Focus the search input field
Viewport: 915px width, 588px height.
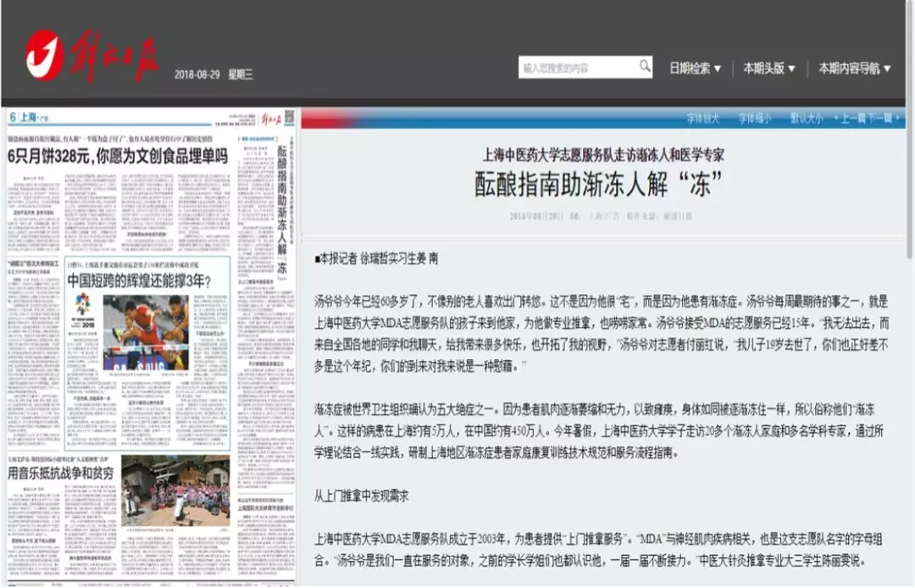(576, 68)
